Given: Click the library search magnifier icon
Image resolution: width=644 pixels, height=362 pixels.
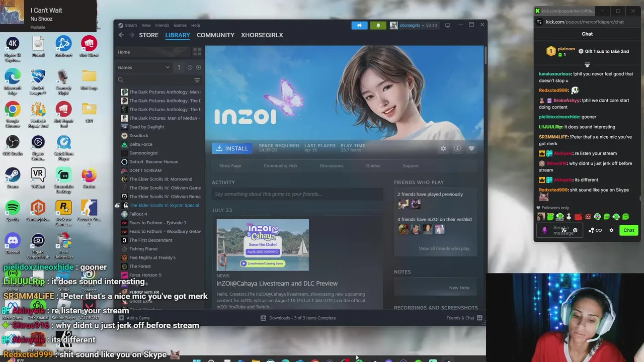Looking at the screenshot, I should tap(121, 80).
